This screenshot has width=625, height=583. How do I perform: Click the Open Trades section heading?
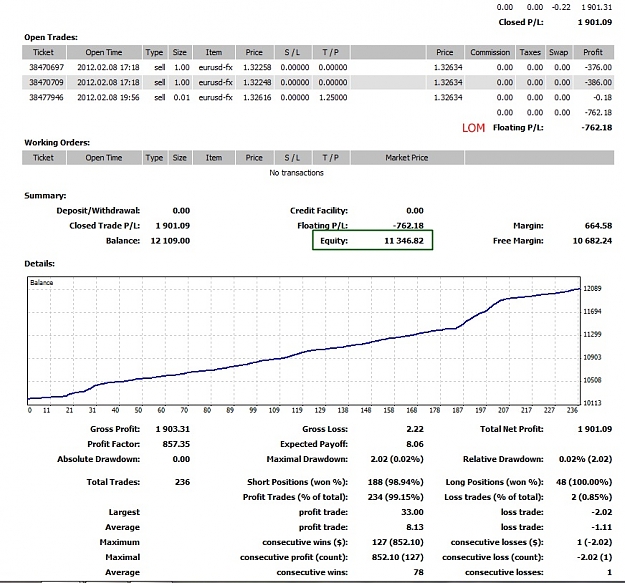pyautogui.click(x=51, y=37)
